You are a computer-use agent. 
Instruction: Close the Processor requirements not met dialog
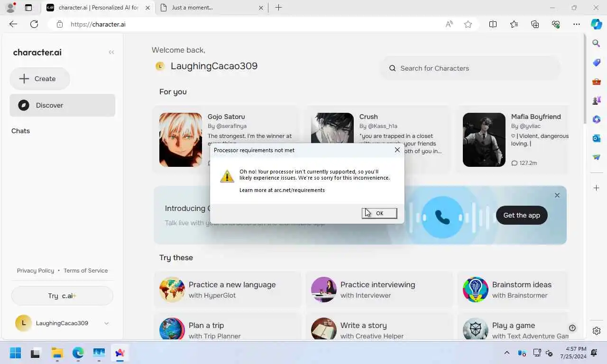tap(397, 150)
